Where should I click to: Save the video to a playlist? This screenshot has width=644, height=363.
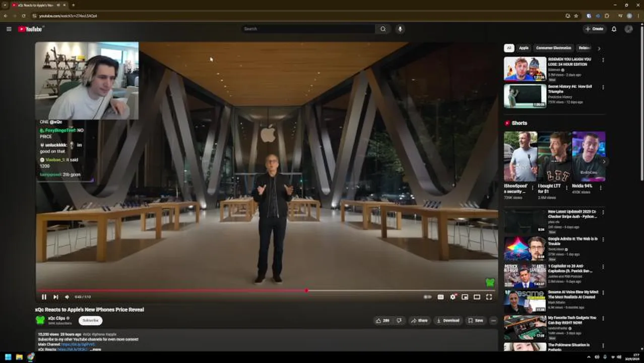coord(476,321)
